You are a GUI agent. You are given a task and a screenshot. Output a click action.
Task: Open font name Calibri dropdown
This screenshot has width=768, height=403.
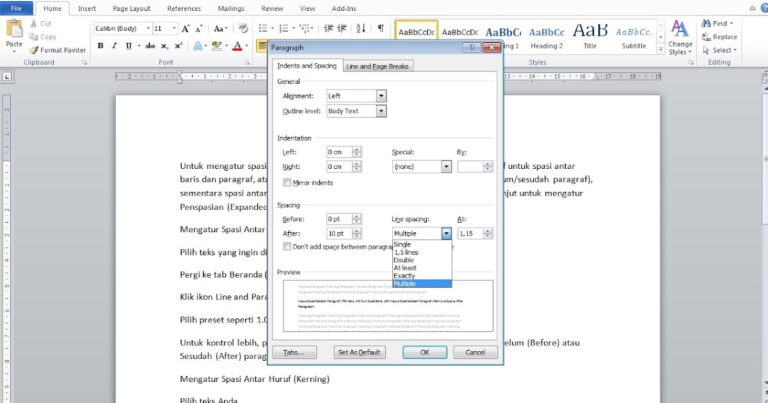pyautogui.click(x=148, y=28)
